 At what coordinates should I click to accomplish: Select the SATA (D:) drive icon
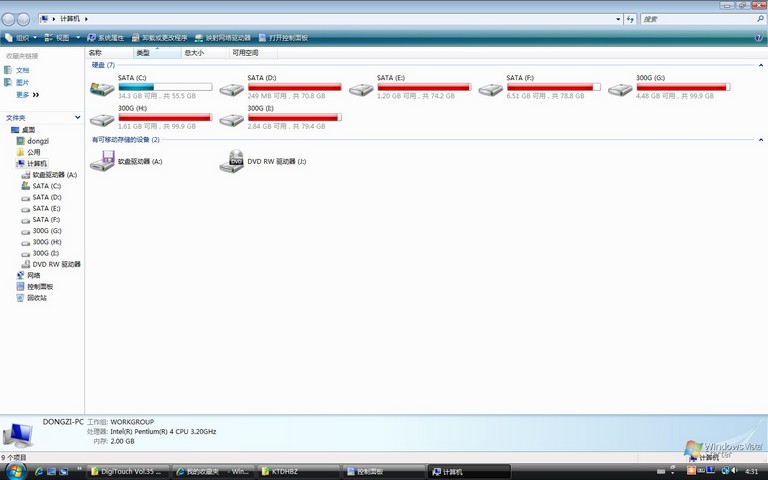pyautogui.click(x=232, y=89)
